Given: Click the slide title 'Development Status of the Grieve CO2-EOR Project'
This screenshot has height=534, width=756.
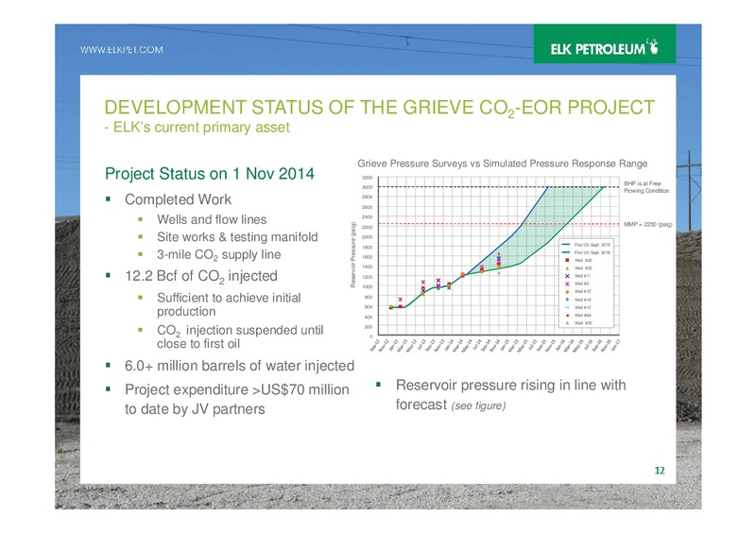Looking at the screenshot, I should 380,107.
